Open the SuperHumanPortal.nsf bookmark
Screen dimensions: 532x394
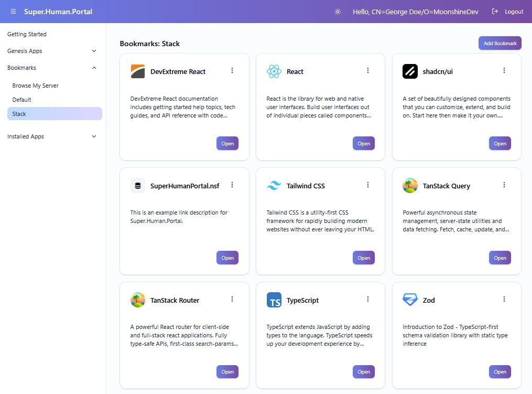[227, 258]
